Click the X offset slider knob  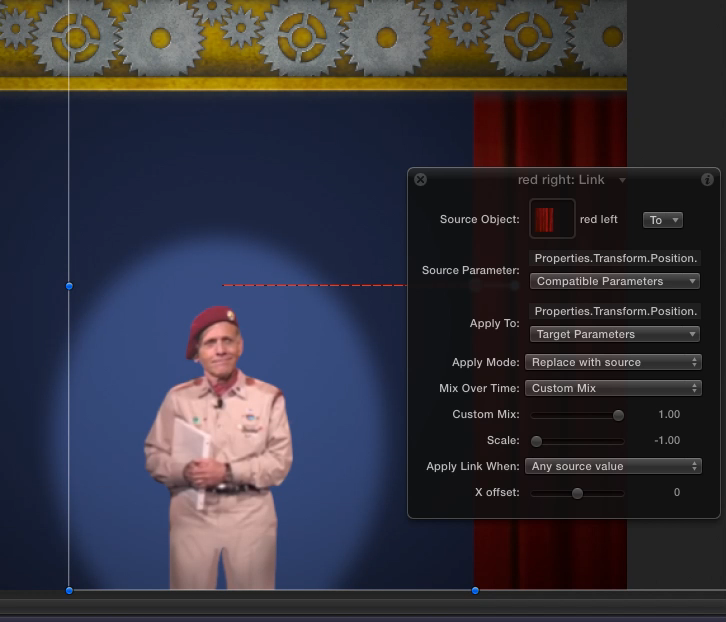coord(577,493)
